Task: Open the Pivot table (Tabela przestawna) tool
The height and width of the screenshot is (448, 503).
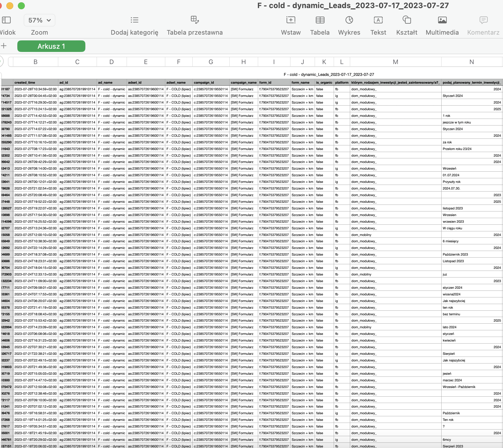Action: 195,20
